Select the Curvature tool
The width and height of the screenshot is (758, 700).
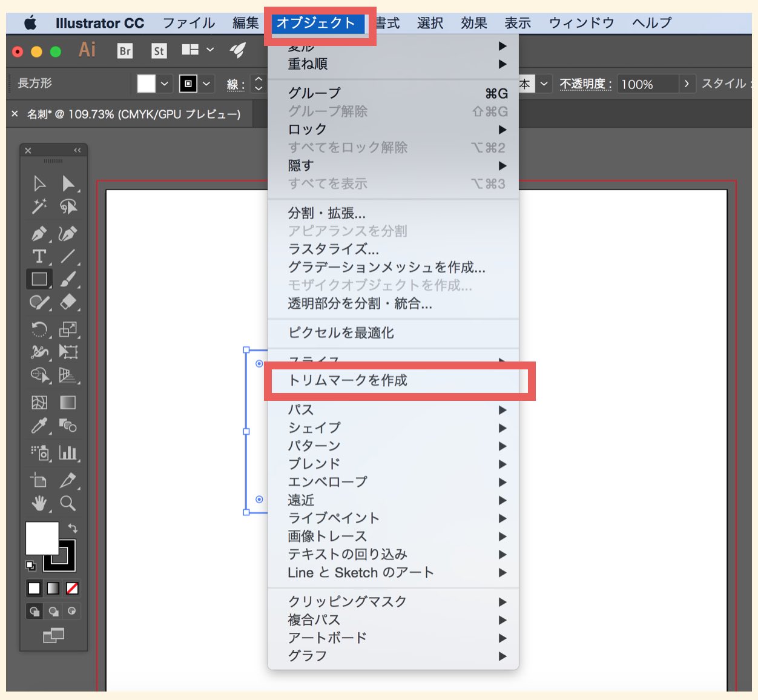[x=68, y=234]
